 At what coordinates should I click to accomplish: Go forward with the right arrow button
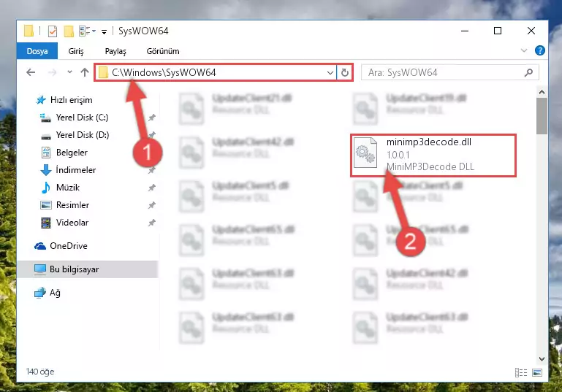click(x=53, y=73)
